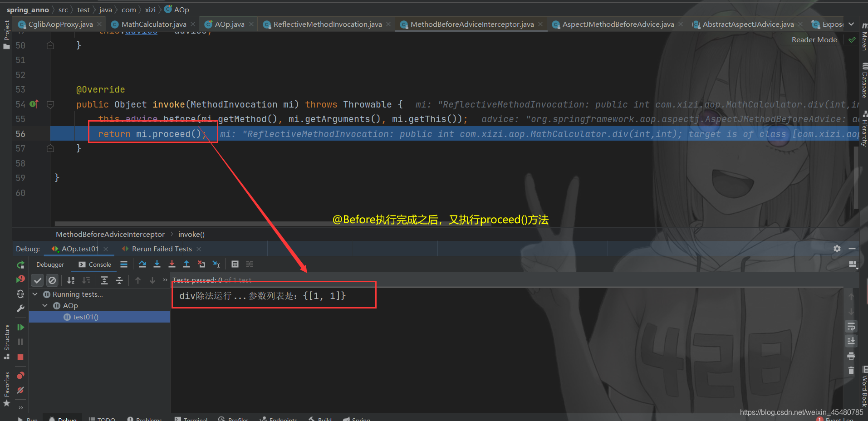Viewport: 868px width, 421px height.
Task: Show more test toolbar options chevron
Action: 165,280
